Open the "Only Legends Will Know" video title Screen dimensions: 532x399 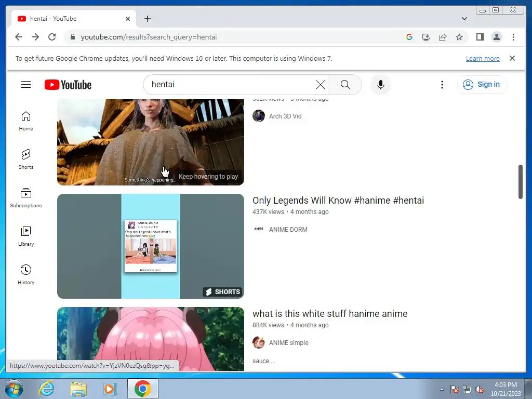(x=338, y=200)
